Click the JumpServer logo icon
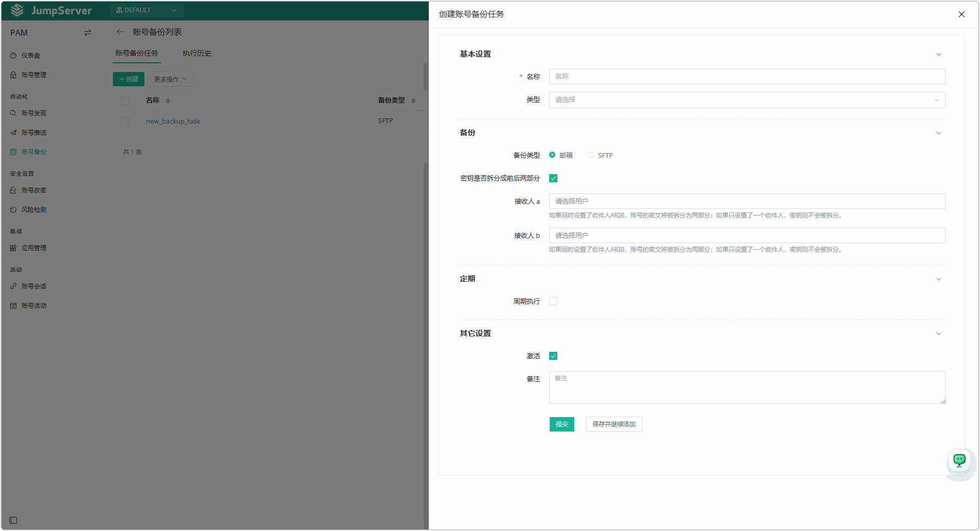Image resolution: width=980 pixels, height=531 pixels. point(17,10)
